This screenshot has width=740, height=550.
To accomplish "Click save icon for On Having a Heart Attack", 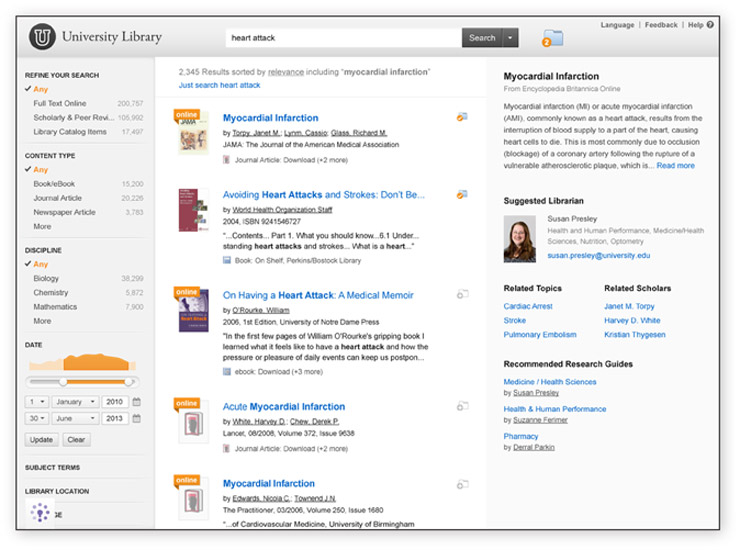I will click(x=462, y=294).
